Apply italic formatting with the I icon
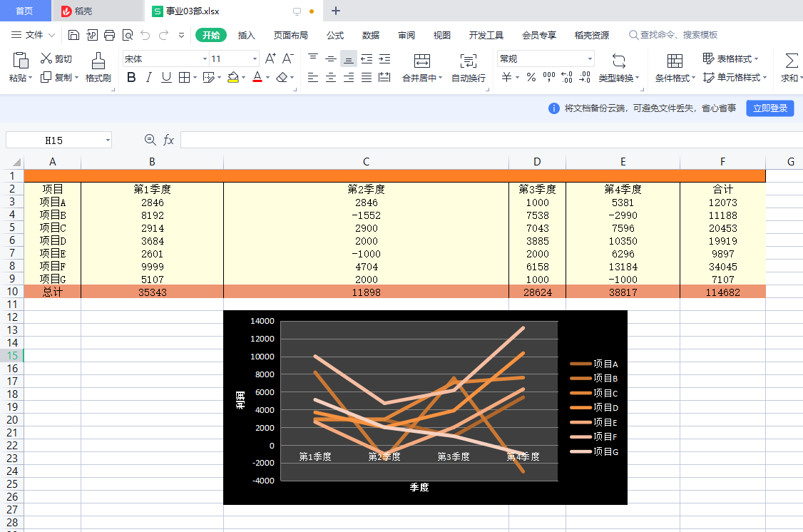Screen dimensions: 803x532 click(x=148, y=76)
